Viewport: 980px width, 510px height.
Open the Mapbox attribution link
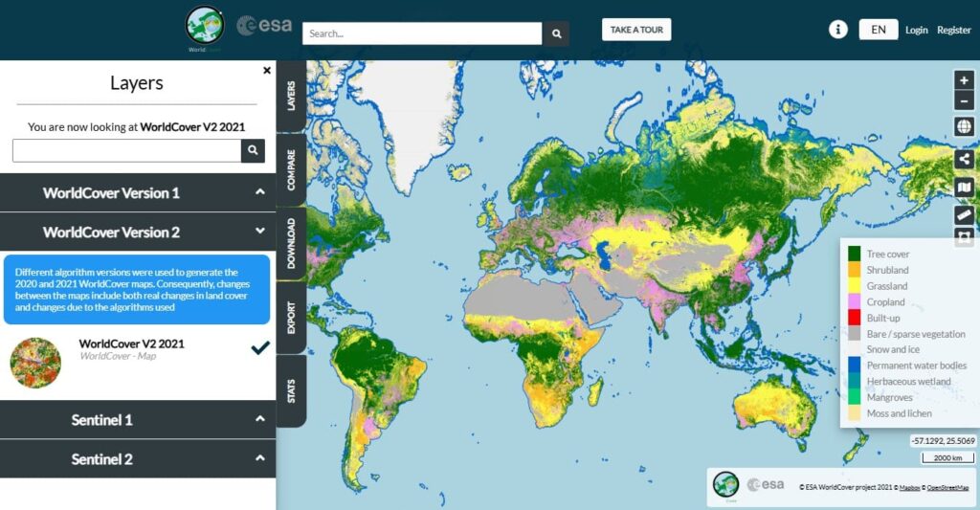click(909, 487)
